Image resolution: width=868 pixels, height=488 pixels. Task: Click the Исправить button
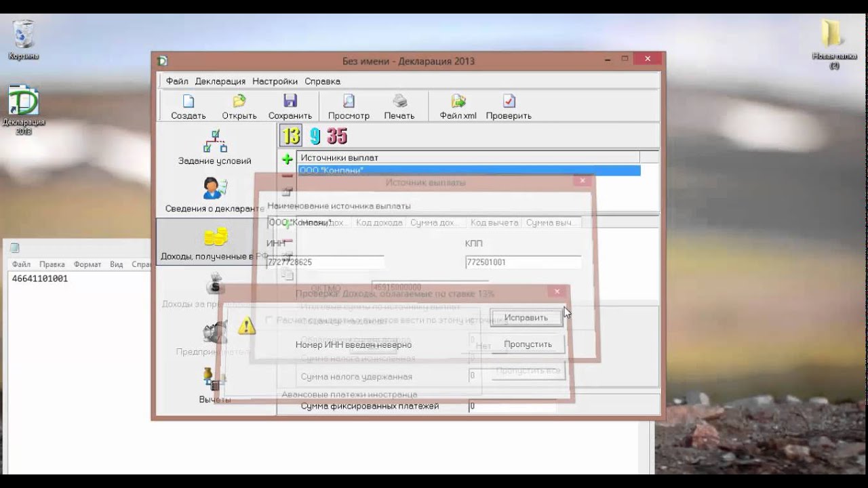pos(526,317)
